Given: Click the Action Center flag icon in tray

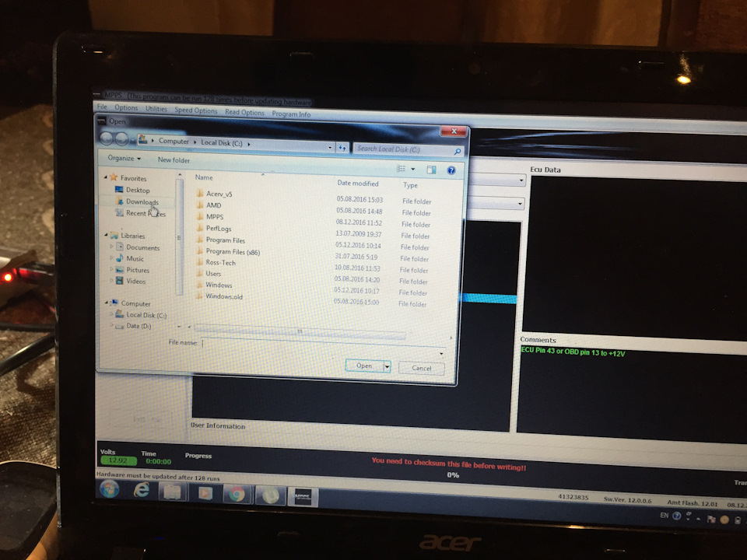Looking at the screenshot, I should point(710,519).
